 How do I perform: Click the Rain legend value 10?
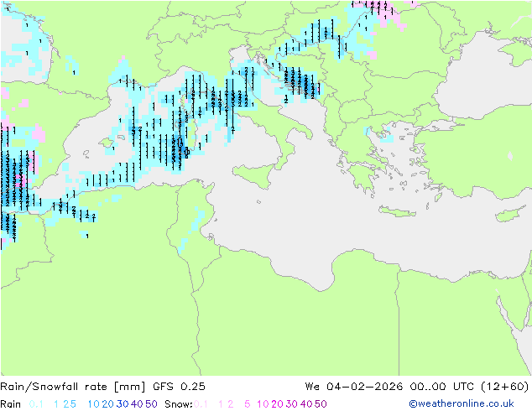click(x=93, y=404)
